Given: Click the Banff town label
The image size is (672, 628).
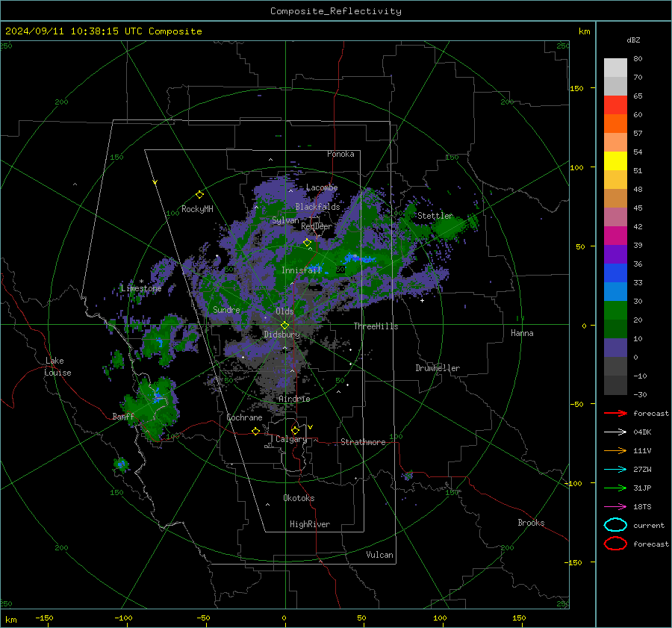Looking at the screenshot, I should (x=123, y=417).
